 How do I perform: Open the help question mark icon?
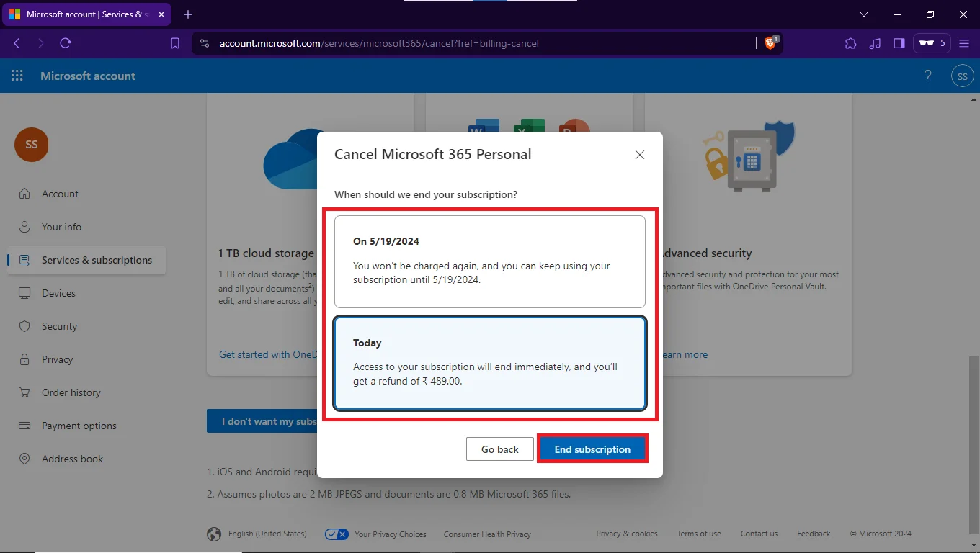pyautogui.click(x=928, y=76)
